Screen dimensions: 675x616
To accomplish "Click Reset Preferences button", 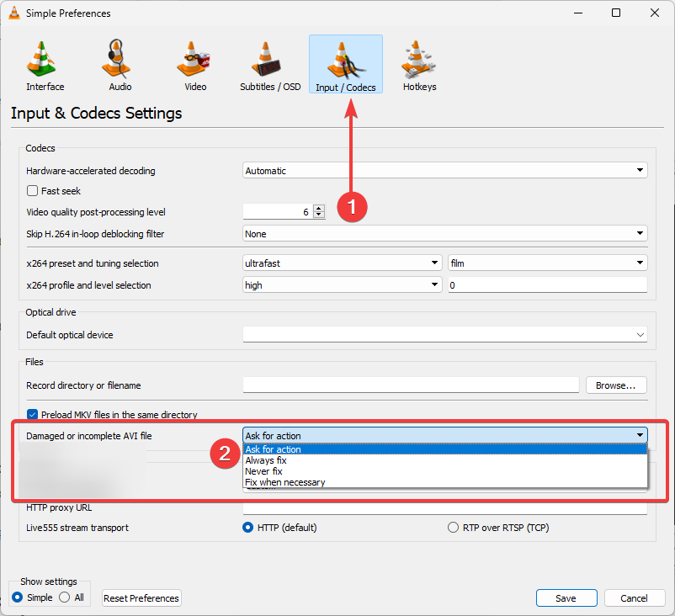I will click(x=141, y=598).
